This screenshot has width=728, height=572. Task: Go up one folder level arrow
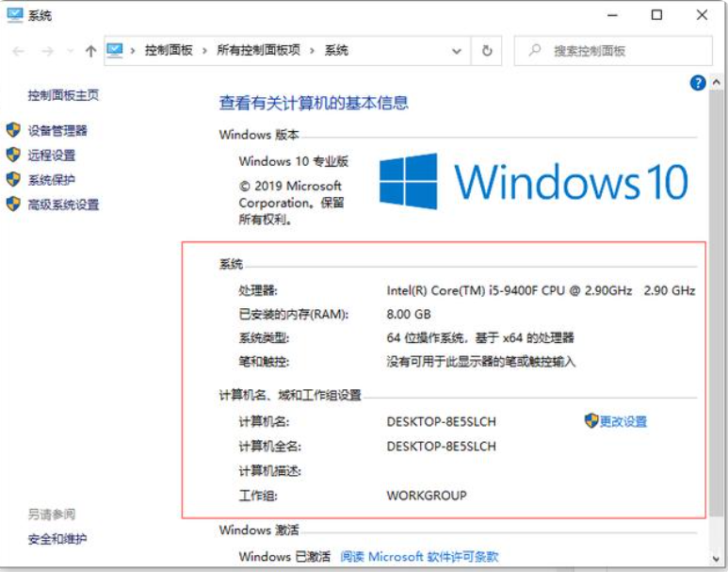91,51
